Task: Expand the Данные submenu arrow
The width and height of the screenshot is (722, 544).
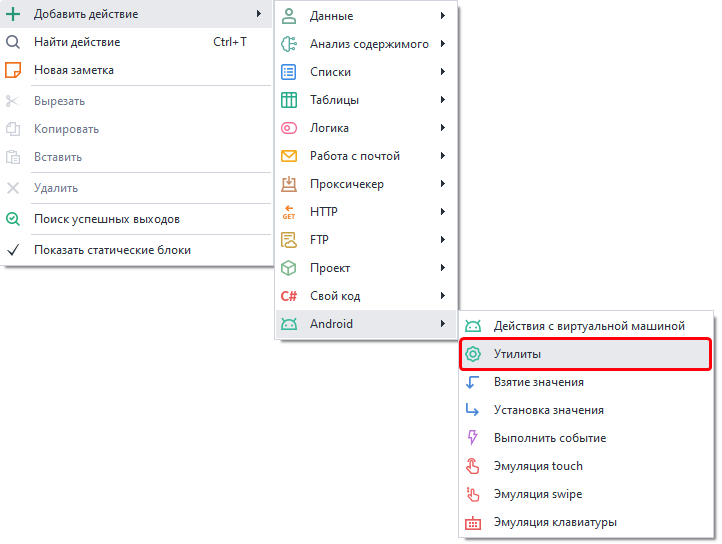Action: coord(442,16)
